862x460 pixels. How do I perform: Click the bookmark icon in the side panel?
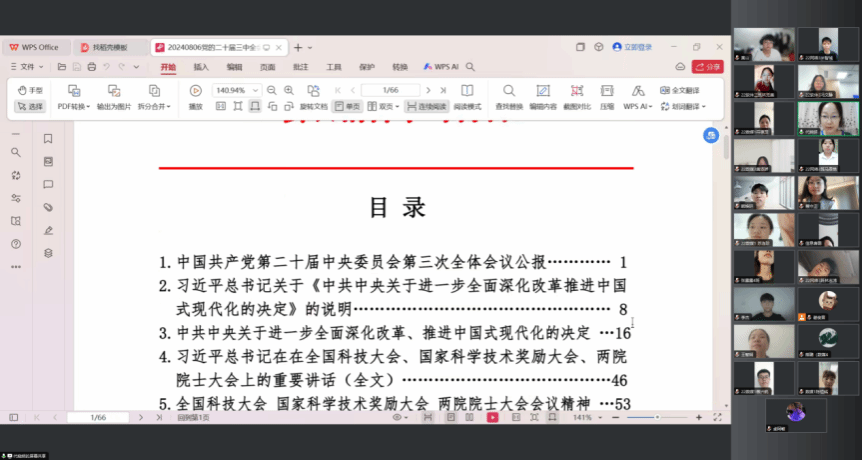coord(48,139)
